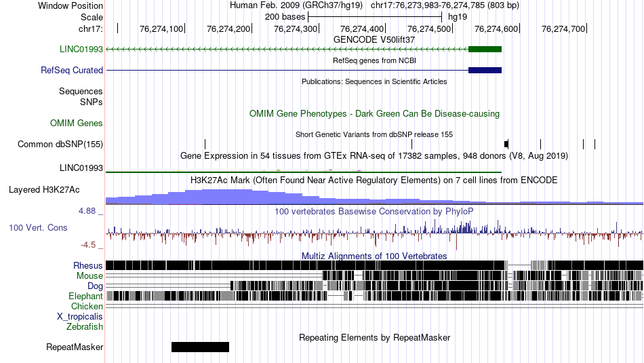Screen dimensions: 644x363
Task: Click Short Genetic Variants from dbSNP title
Action: (374, 135)
